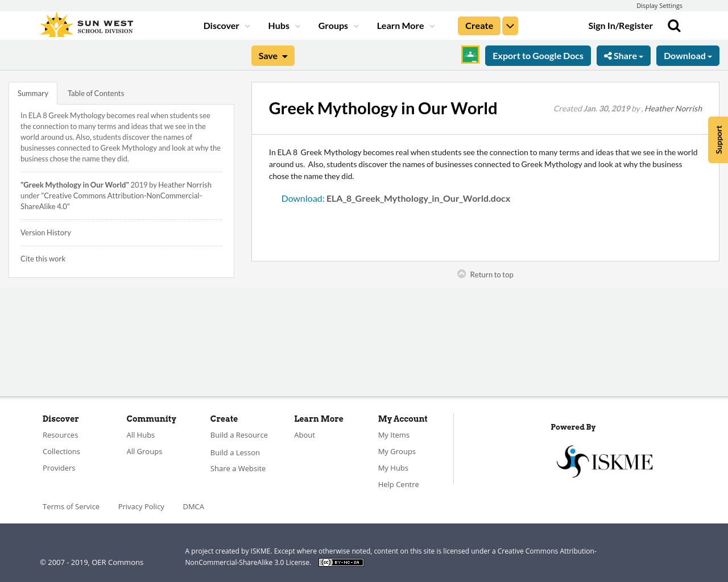Open the Support tab on the right edge
Image resolution: width=728 pixels, height=582 pixels.
coord(718,139)
